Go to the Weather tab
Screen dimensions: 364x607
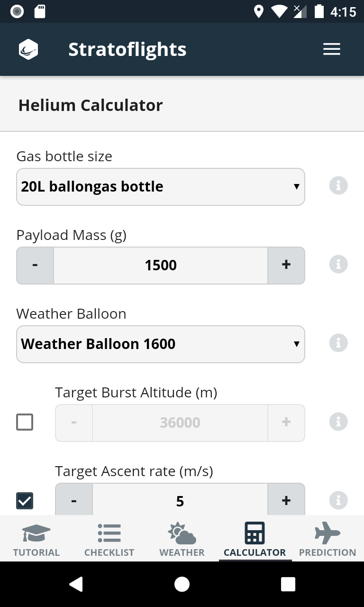pos(182,539)
